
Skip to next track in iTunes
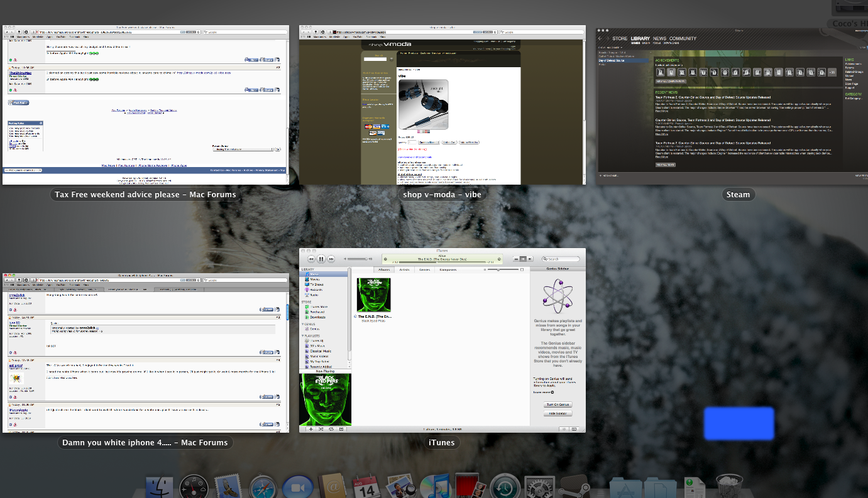point(331,259)
